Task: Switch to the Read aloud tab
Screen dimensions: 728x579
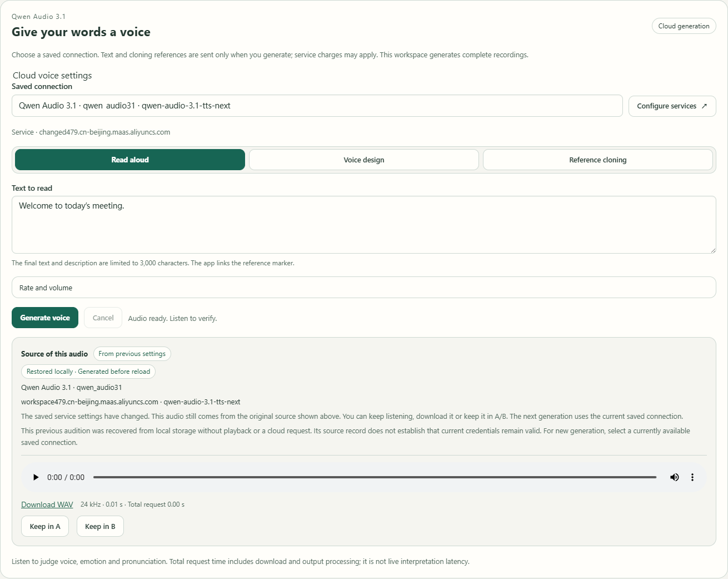Action: click(x=130, y=160)
